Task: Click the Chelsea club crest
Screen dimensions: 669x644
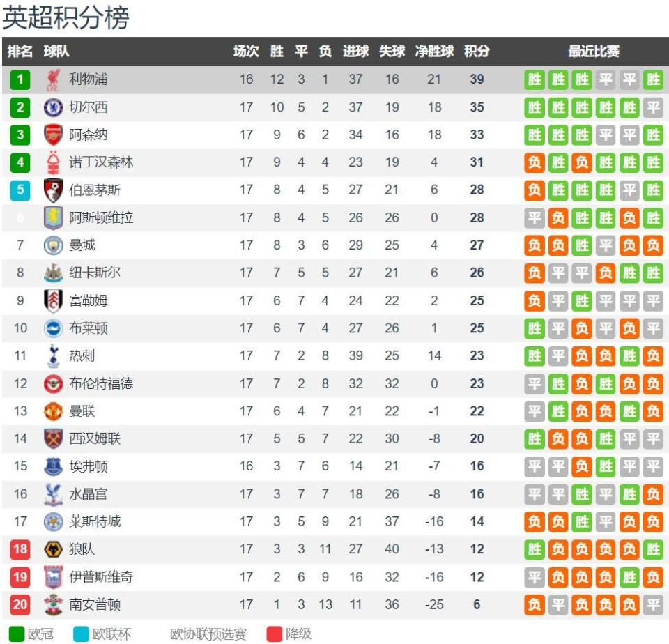Action: [53, 107]
